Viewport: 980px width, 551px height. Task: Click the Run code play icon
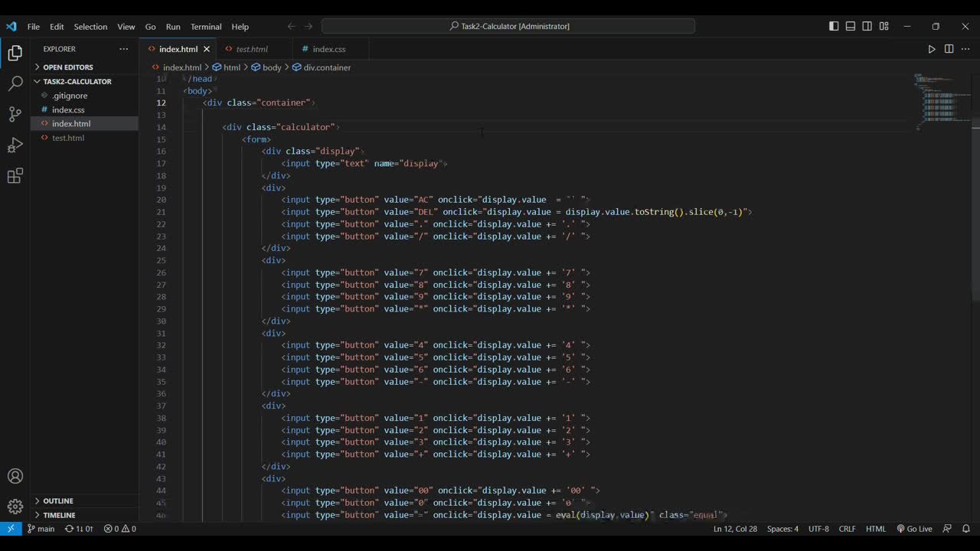pos(932,49)
